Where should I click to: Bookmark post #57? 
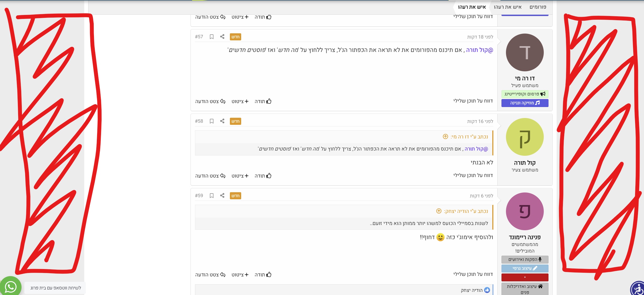(x=212, y=37)
